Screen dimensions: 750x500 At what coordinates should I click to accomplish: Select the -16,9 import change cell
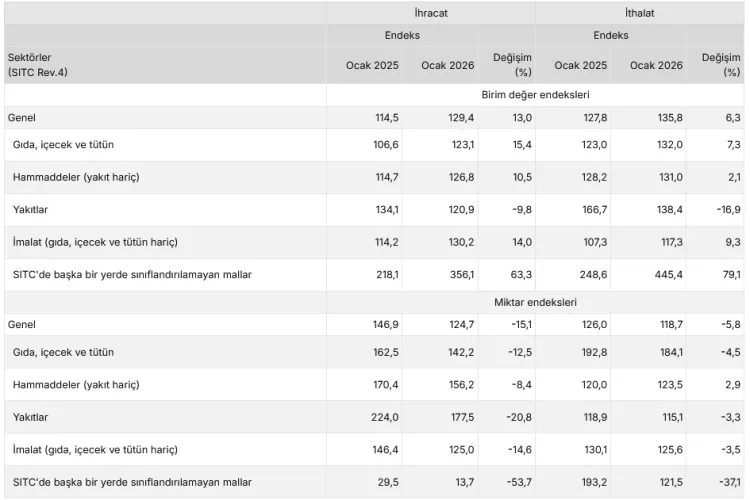click(725, 210)
